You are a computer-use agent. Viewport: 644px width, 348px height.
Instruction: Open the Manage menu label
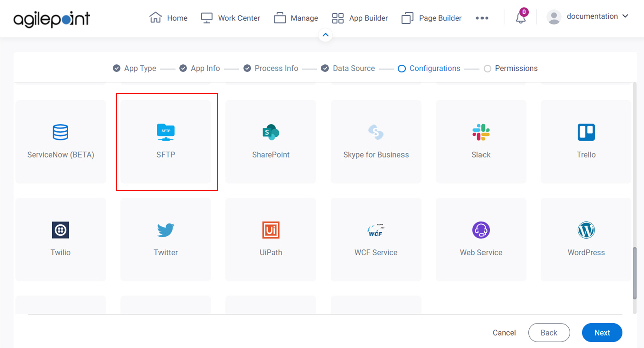tap(304, 18)
